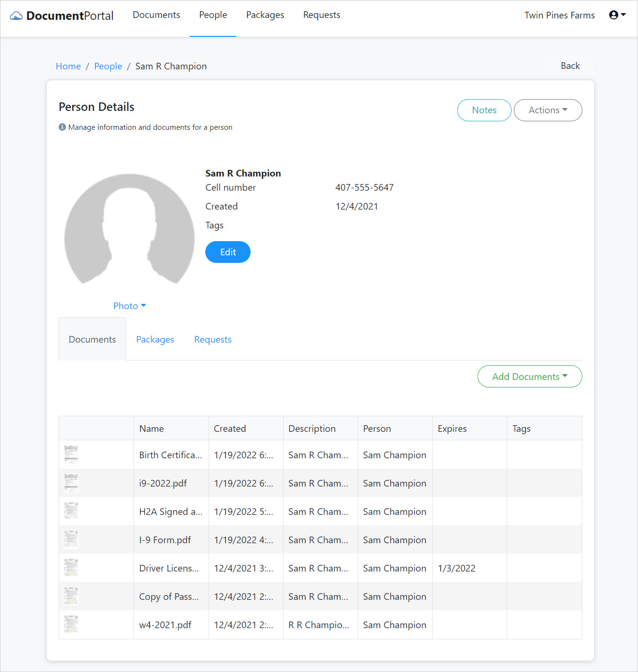Click the i9-2022.pdf file icon
This screenshot has width=638, height=672.
click(x=71, y=482)
